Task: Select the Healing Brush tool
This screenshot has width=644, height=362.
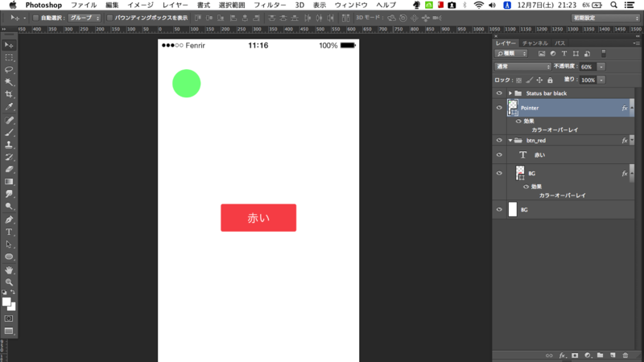Action: click(x=9, y=120)
